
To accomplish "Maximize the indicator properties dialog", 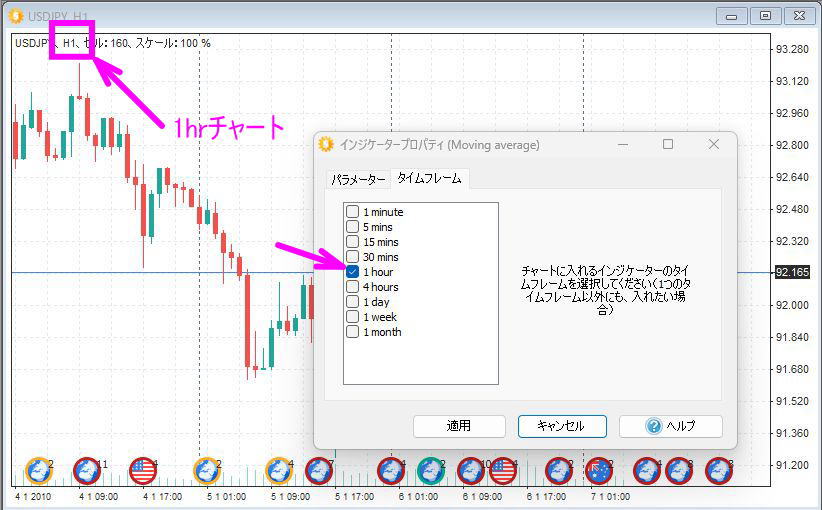I will (x=668, y=144).
